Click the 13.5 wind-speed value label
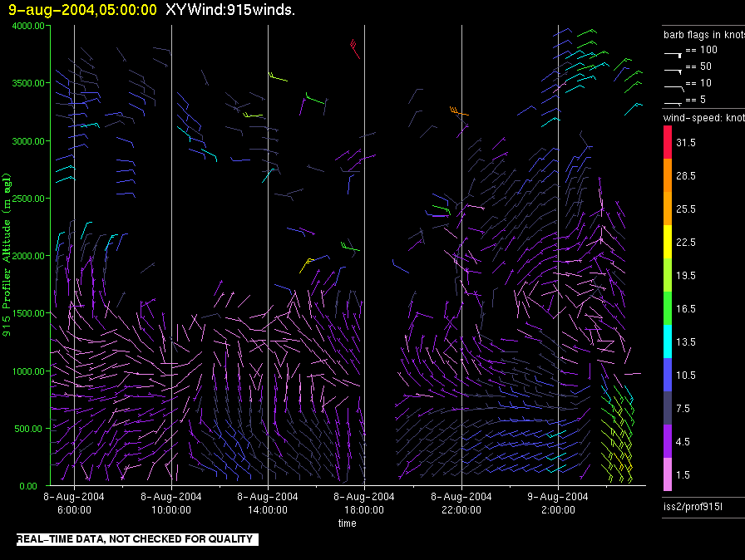The image size is (745, 560). 686,342
